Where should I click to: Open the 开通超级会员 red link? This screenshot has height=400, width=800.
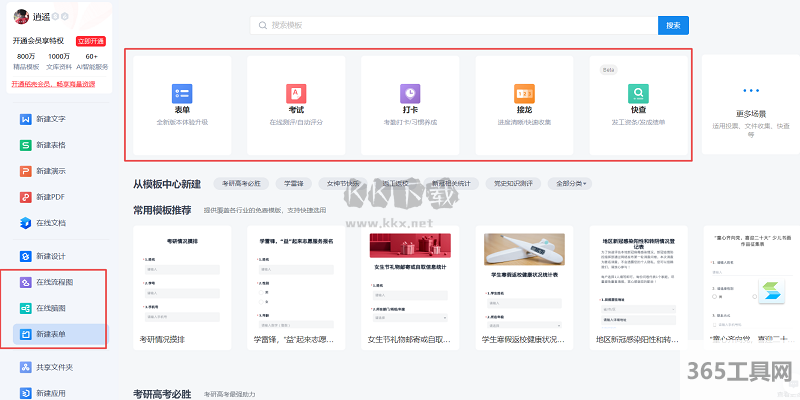click(53, 84)
